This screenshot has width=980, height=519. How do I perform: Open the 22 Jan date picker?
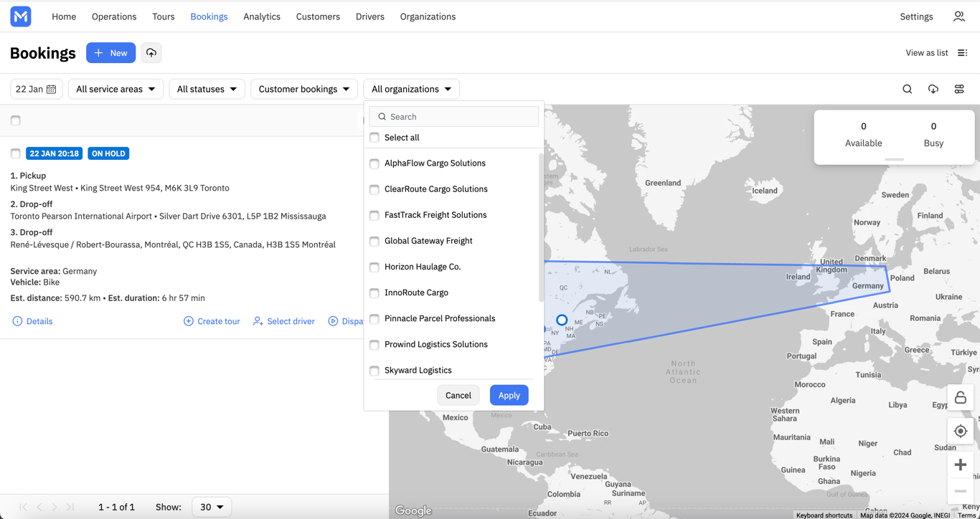[x=37, y=89]
